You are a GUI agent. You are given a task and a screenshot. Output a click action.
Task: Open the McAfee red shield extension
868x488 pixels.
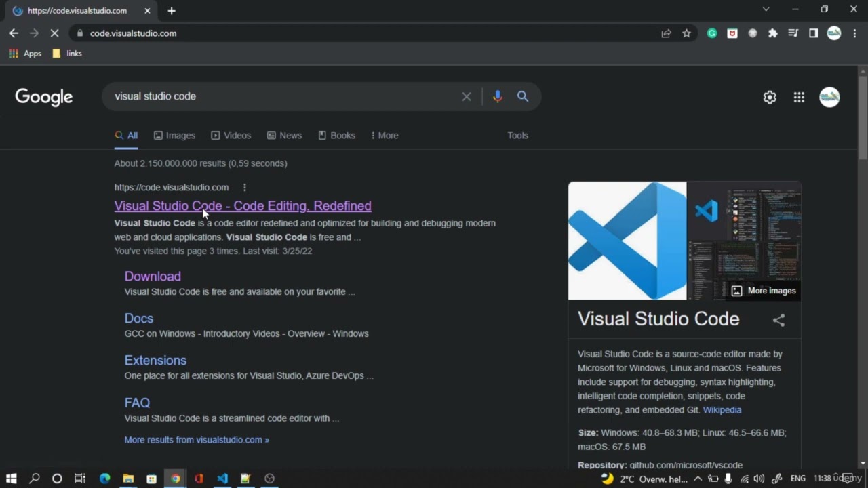(732, 33)
